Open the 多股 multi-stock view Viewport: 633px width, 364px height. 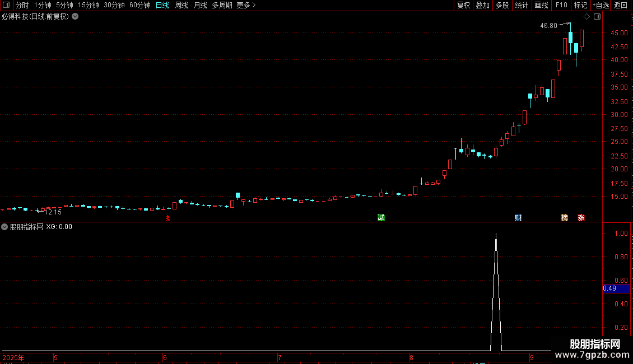[502, 5]
